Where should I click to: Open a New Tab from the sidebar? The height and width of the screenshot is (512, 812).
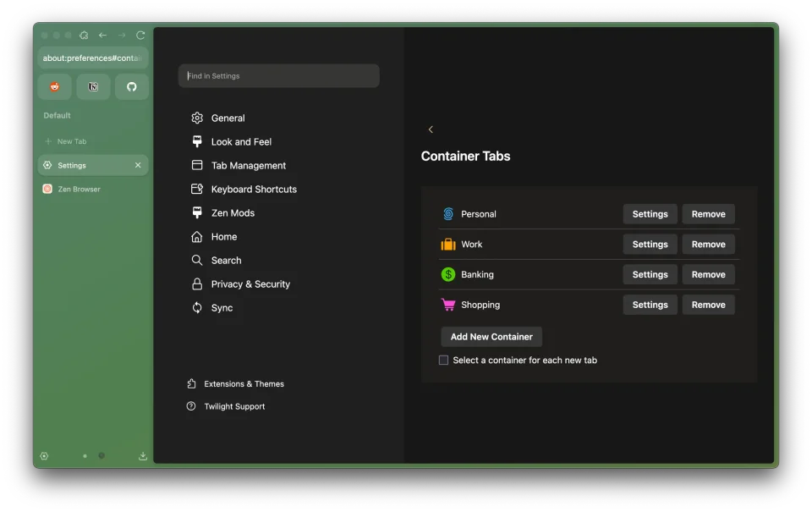pyautogui.click(x=93, y=141)
